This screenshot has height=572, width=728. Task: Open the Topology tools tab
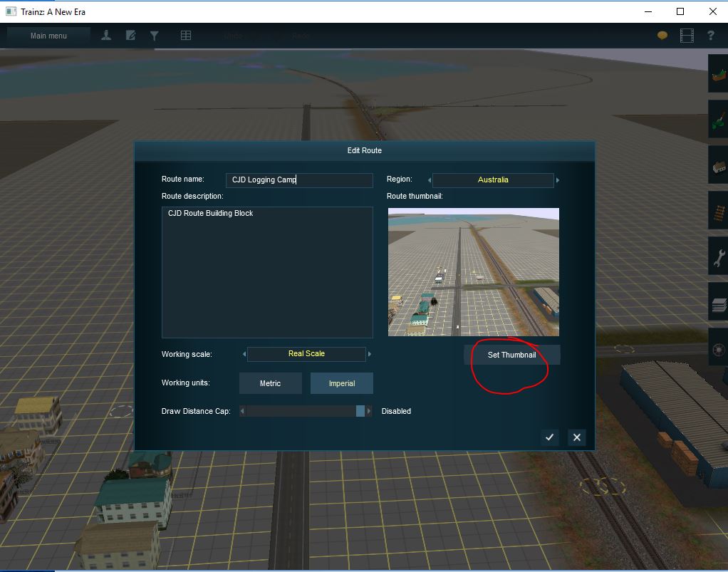719,76
